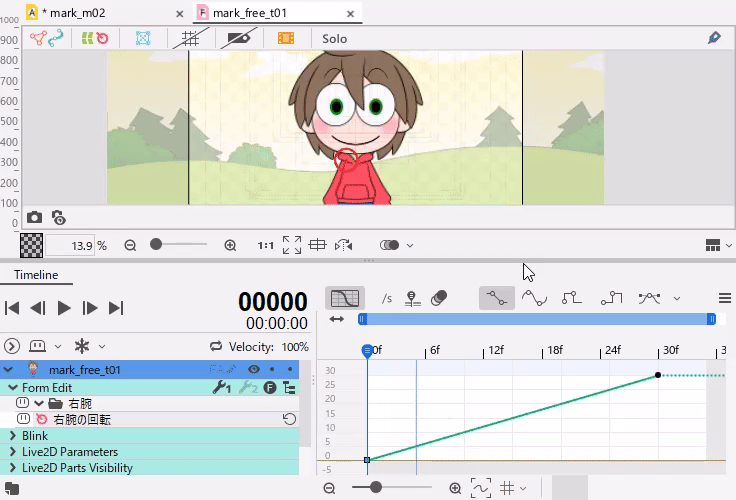Open the Timeline panel tab
Image resolution: width=736 pixels, height=500 pixels.
(36, 275)
